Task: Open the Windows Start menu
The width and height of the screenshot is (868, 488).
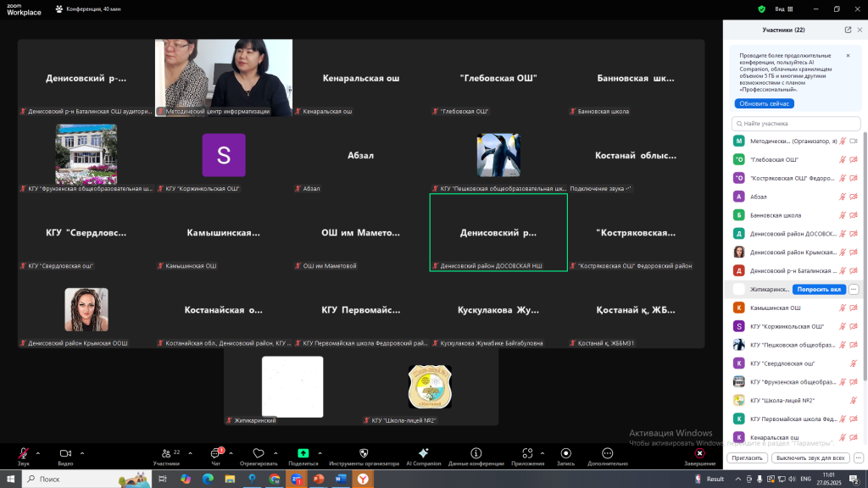Action: pyautogui.click(x=10, y=479)
